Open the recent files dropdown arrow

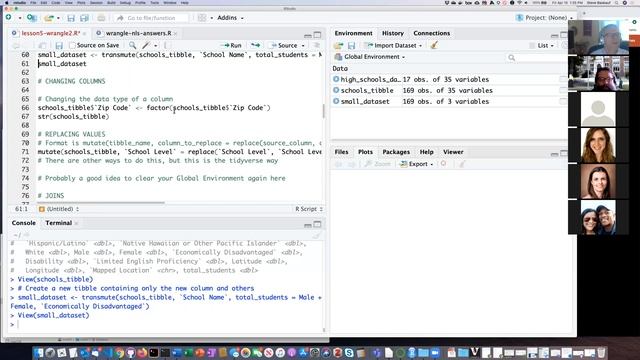point(58,18)
